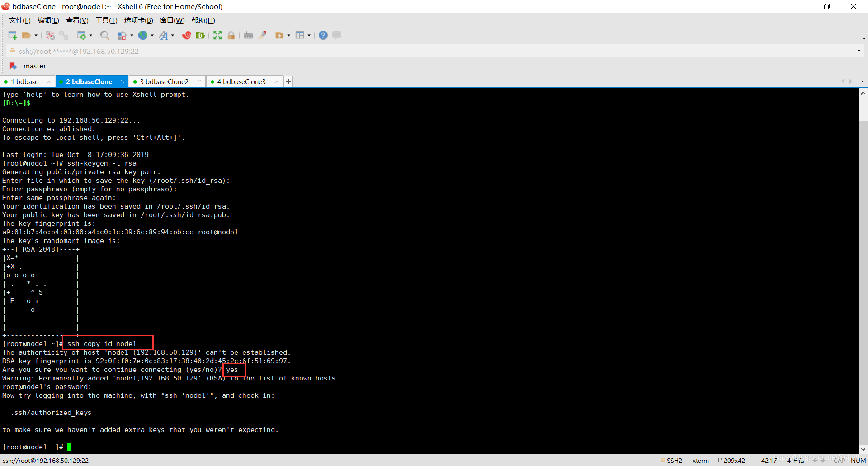Expand the color scheme dropdown arrow

coord(132,35)
